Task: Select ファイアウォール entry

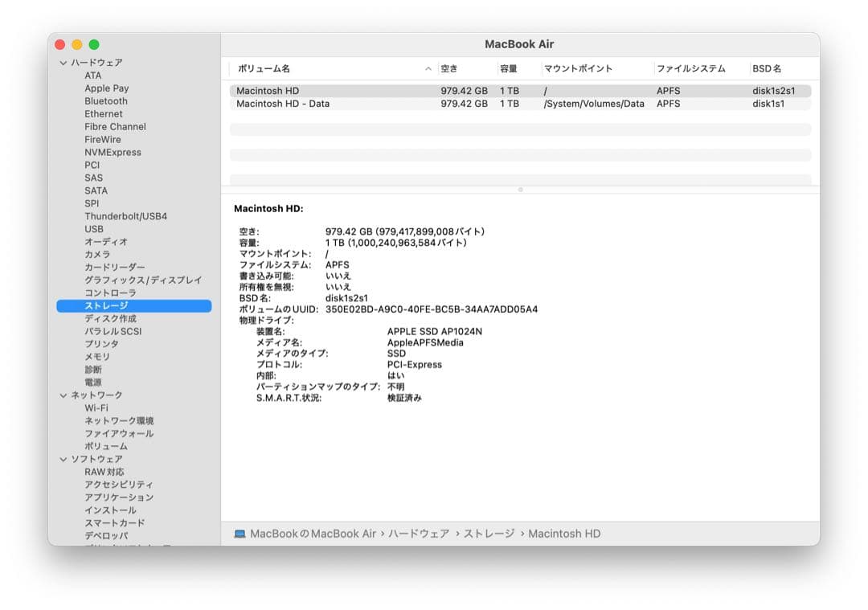Action: point(119,434)
